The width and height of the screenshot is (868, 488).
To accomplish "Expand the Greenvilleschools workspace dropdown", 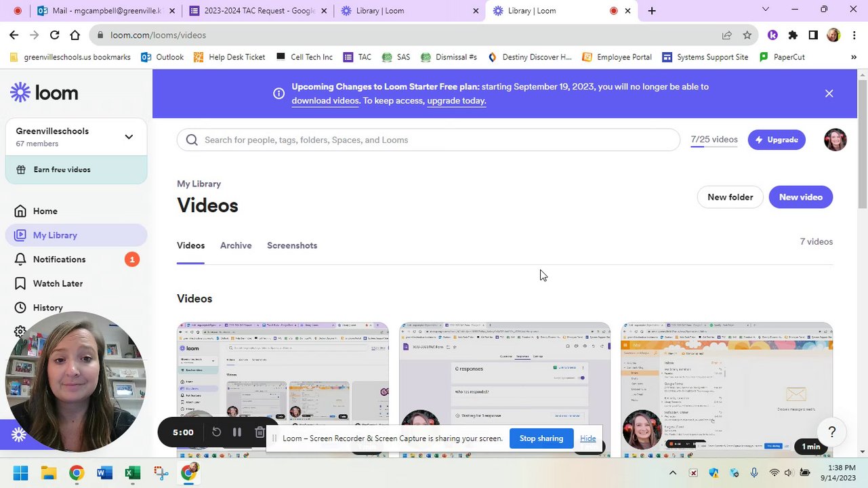I will (129, 137).
